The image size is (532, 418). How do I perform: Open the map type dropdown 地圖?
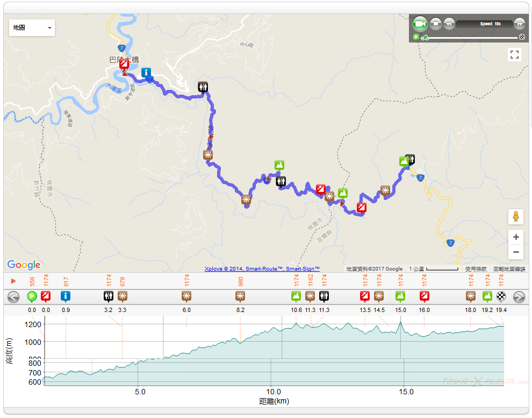click(x=32, y=28)
